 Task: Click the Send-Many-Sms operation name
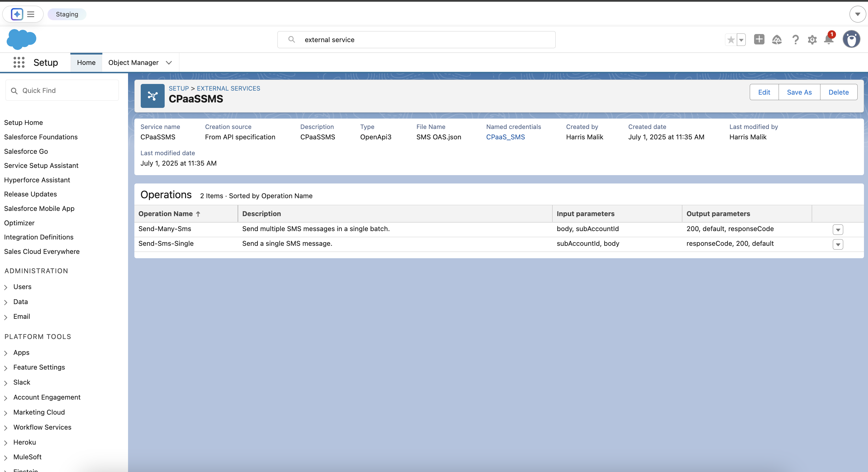(x=165, y=228)
